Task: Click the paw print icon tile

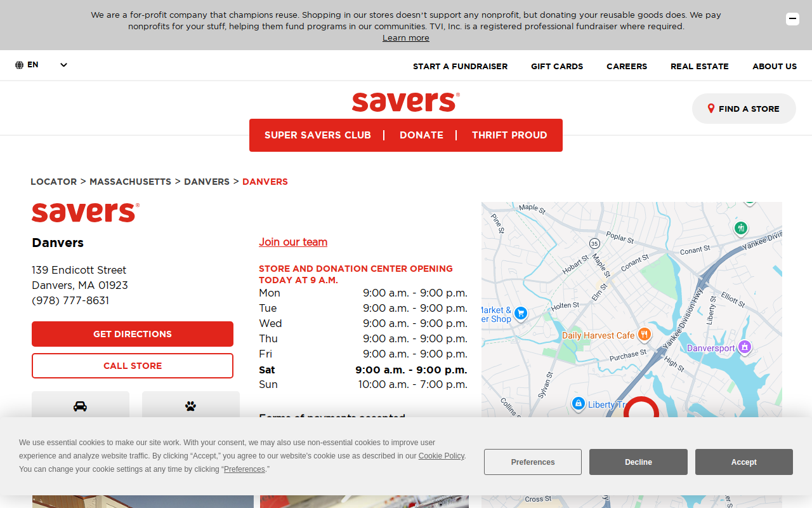Action: tap(191, 405)
